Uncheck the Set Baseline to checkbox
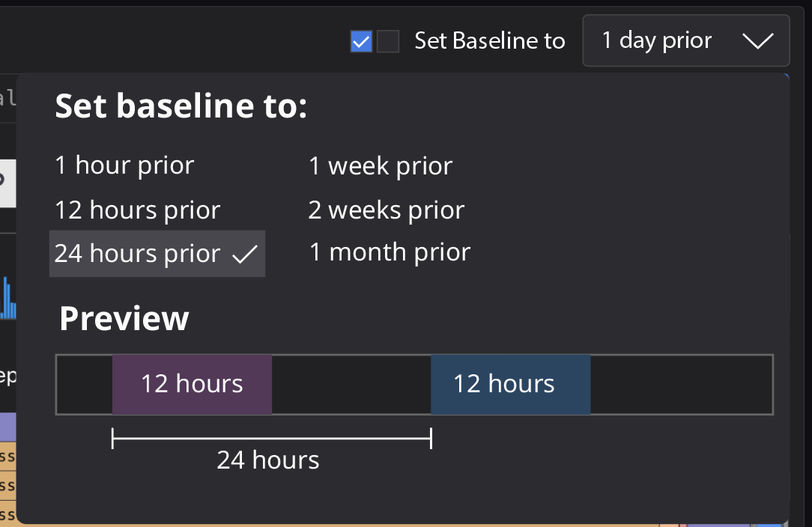The width and height of the screenshot is (812, 527). click(360, 41)
